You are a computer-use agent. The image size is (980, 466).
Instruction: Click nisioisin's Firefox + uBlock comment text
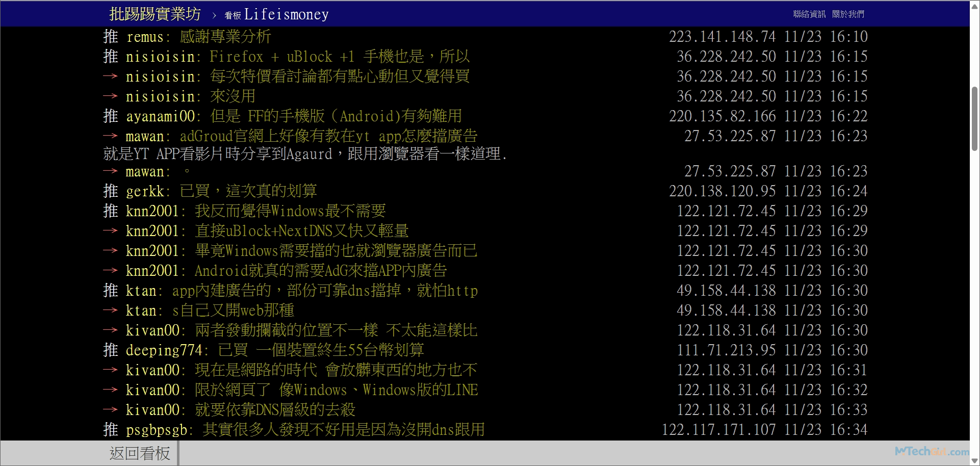tap(340, 57)
